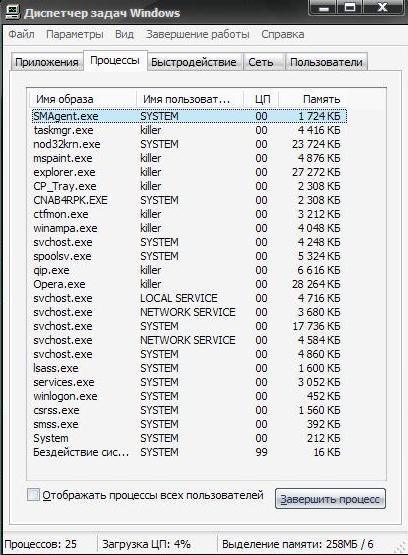Switch to the Быстродействие tab
The width and height of the screenshot is (408, 555).
coord(194,62)
